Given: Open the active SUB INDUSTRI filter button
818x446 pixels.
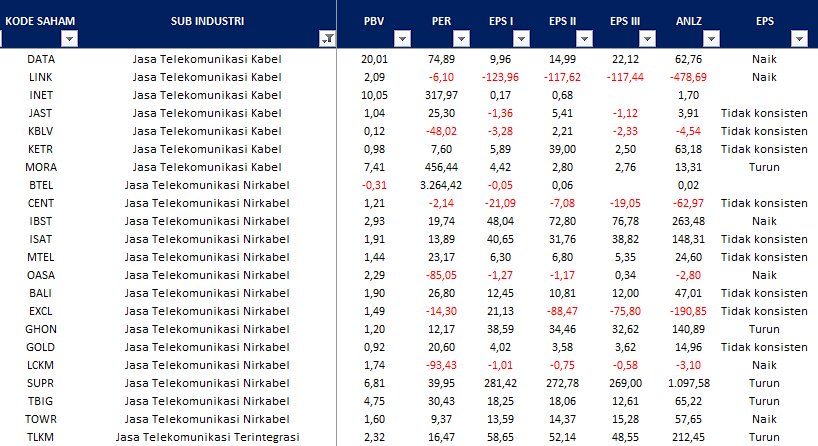Looking at the screenshot, I should coord(327,39).
